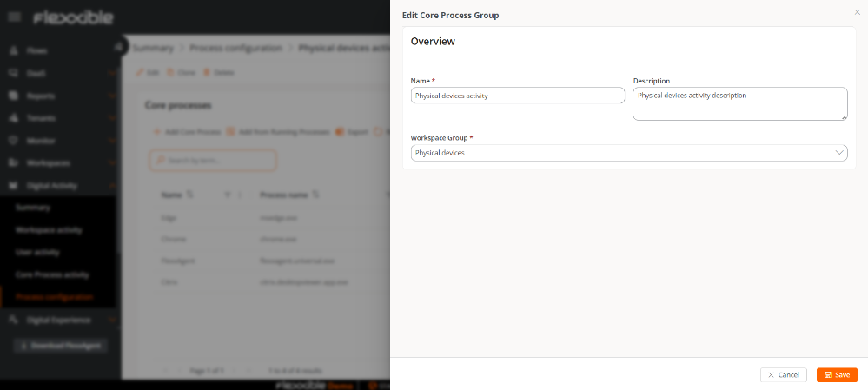Open the hamburger menu beside Flexxible logo
The width and height of the screenshot is (868, 390).
(15, 17)
